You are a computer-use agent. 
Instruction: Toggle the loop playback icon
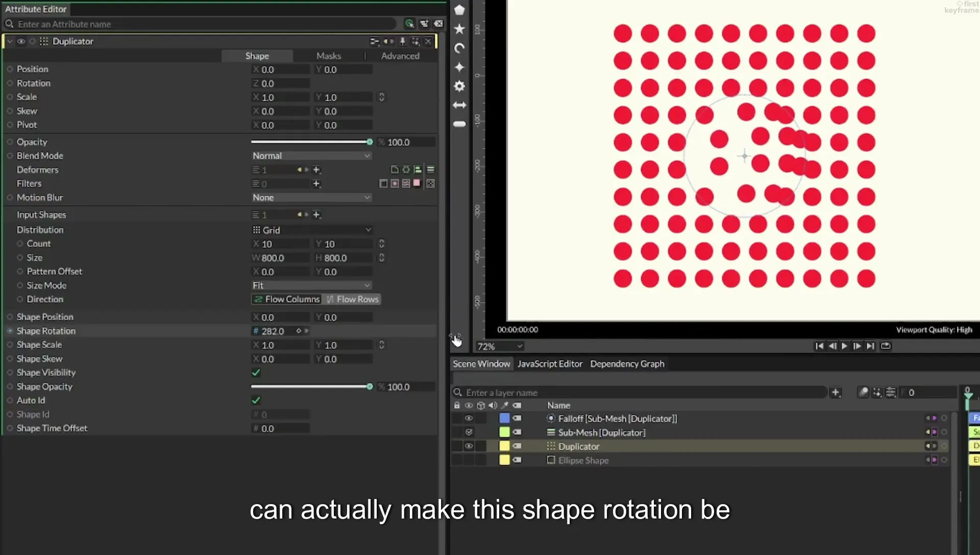pos(886,346)
